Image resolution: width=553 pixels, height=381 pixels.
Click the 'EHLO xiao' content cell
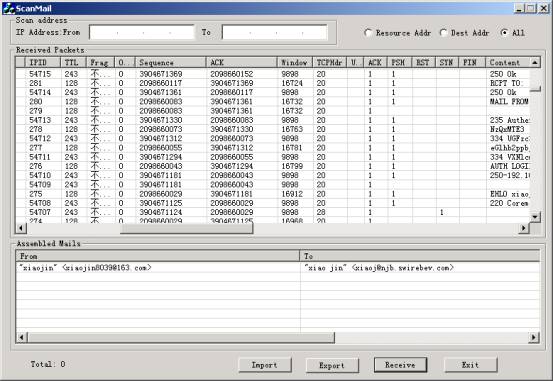(x=508, y=194)
